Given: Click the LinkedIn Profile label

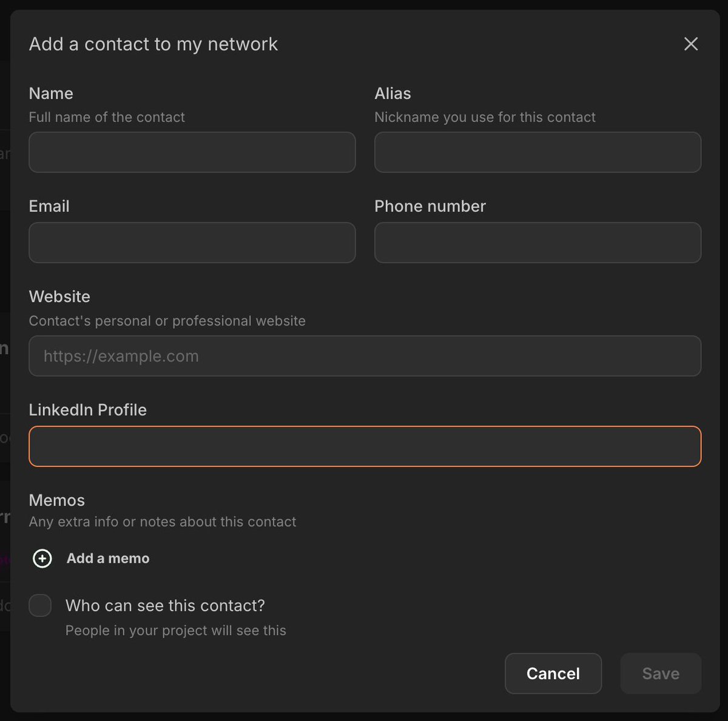Looking at the screenshot, I should click(x=88, y=410).
